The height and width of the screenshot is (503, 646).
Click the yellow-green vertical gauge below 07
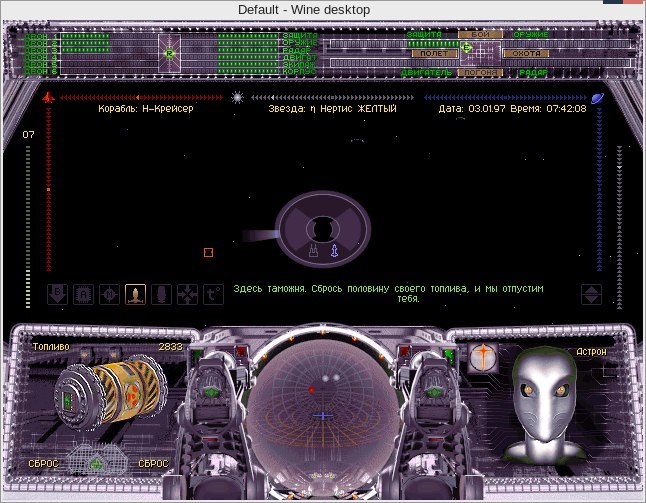[28, 227]
